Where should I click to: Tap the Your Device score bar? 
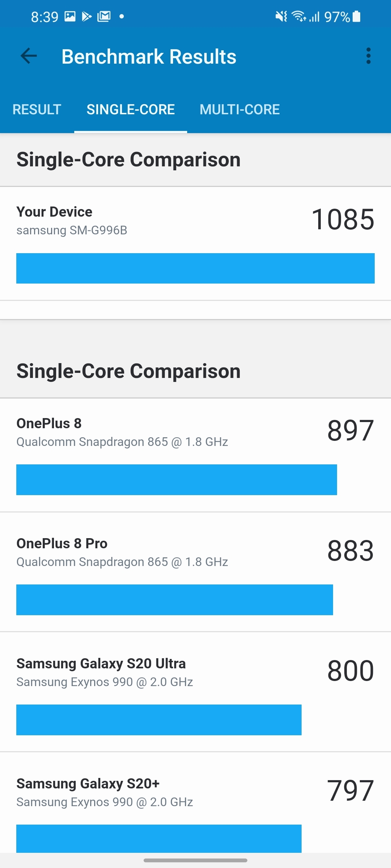pos(195,268)
